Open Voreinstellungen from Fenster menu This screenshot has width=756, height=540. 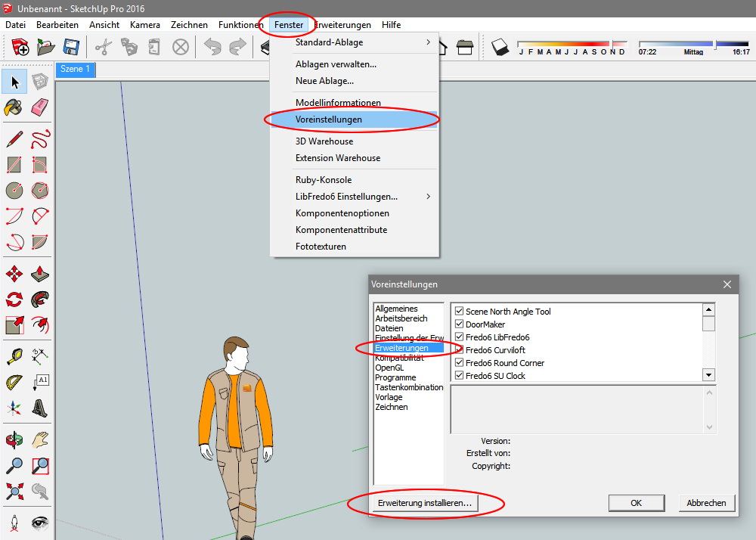329,119
